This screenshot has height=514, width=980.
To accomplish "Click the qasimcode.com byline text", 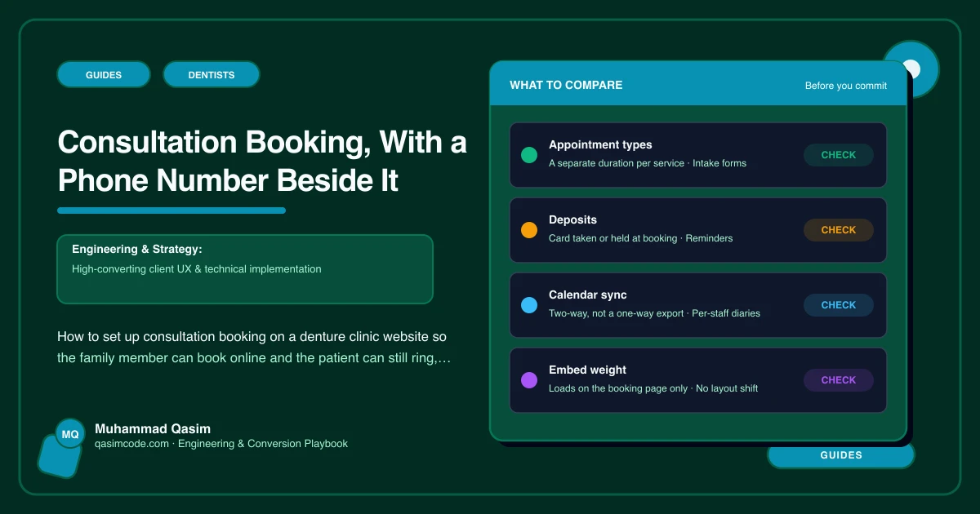I will pyautogui.click(x=221, y=444).
